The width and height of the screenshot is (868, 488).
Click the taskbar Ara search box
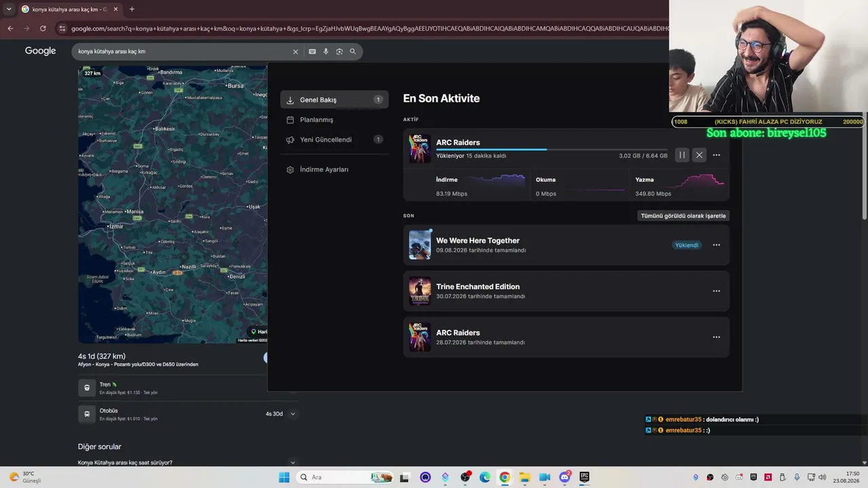(x=345, y=477)
